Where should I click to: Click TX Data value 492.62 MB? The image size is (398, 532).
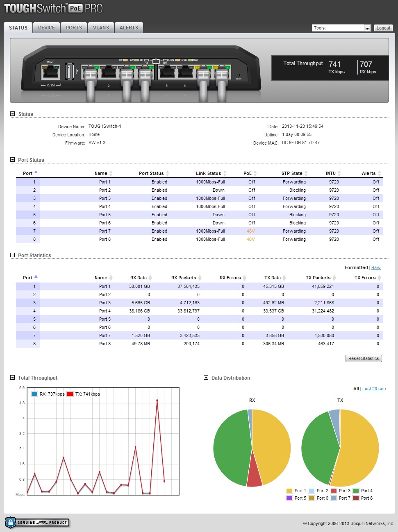(x=273, y=303)
